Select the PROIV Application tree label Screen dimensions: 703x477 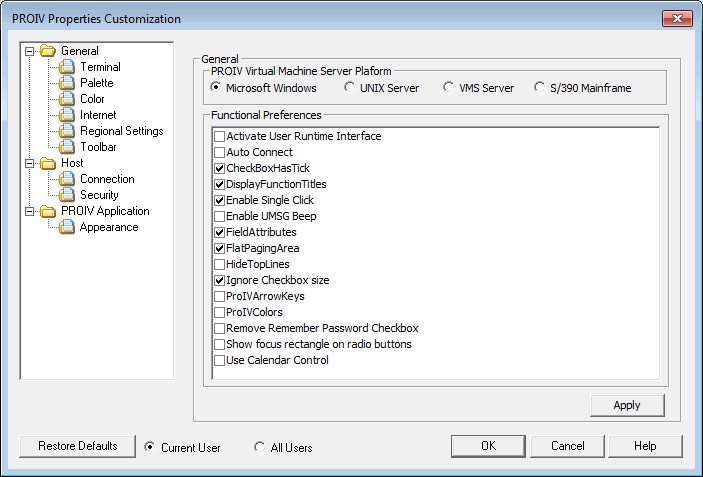[x=105, y=211]
